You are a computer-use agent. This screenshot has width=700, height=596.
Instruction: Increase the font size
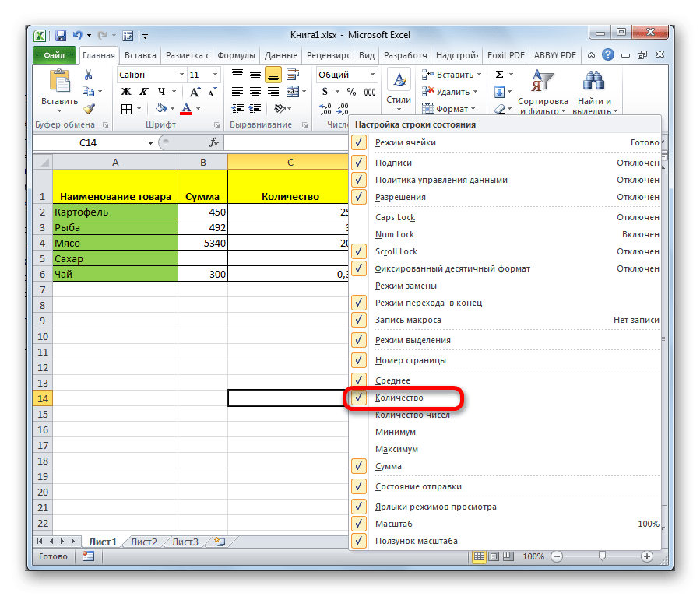[x=195, y=92]
